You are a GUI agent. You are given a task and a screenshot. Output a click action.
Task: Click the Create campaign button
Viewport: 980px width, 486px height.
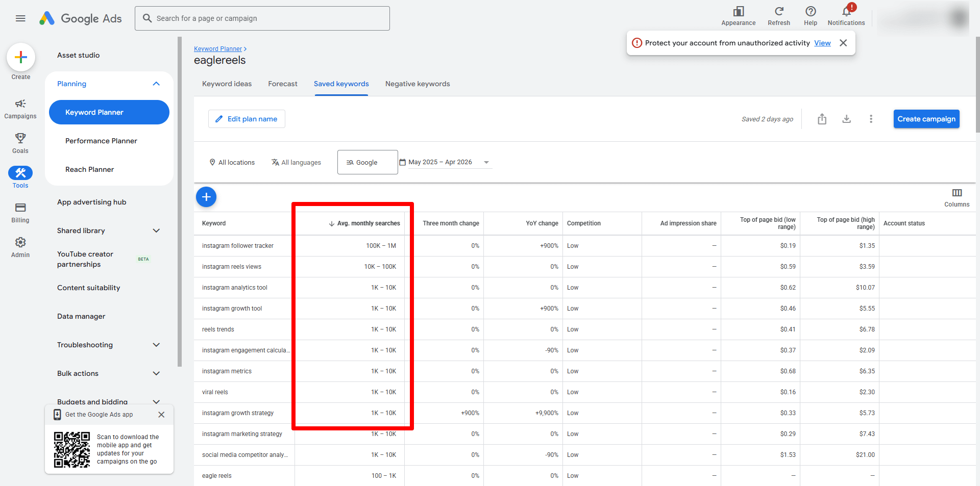point(926,119)
